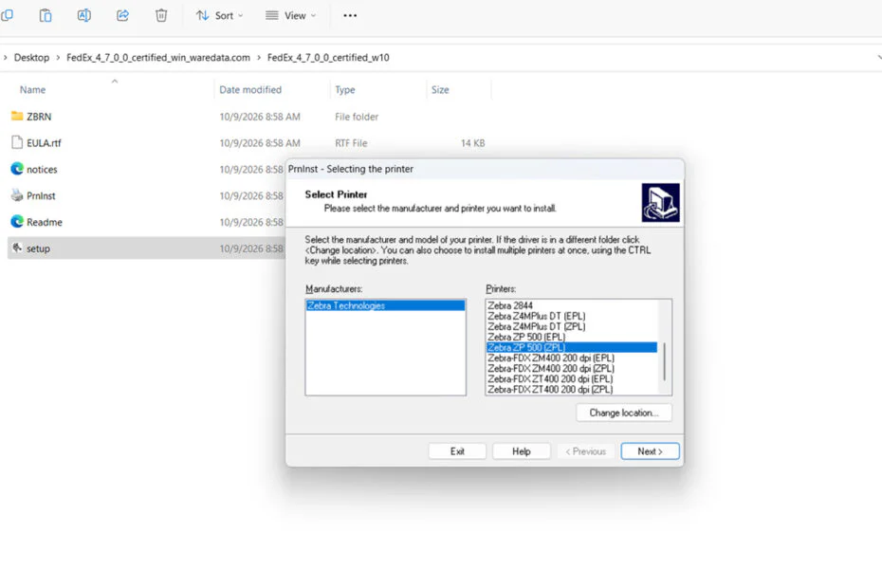Viewport: 882px width, 588px height.
Task: Click the Share icon in toolbar
Action: click(x=122, y=15)
